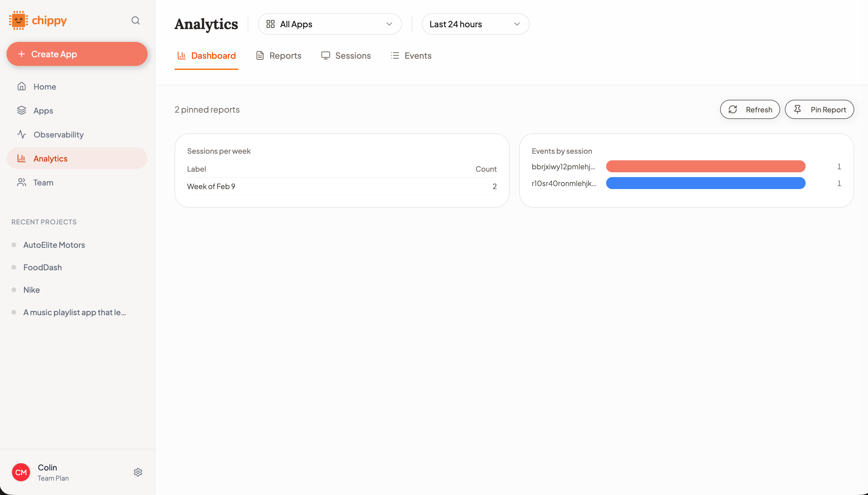Open settings gear next to Colin
Image resolution: width=868 pixels, height=495 pixels.
138,472
